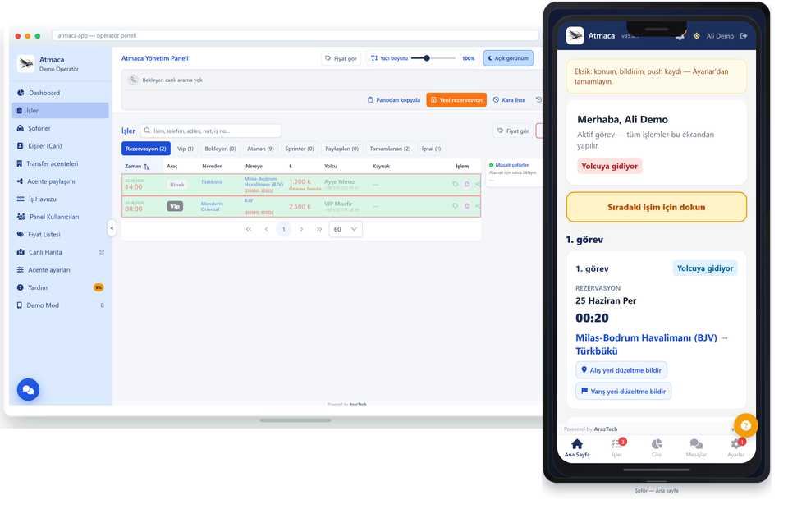Click the İşler search input field

[x=211, y=131]
